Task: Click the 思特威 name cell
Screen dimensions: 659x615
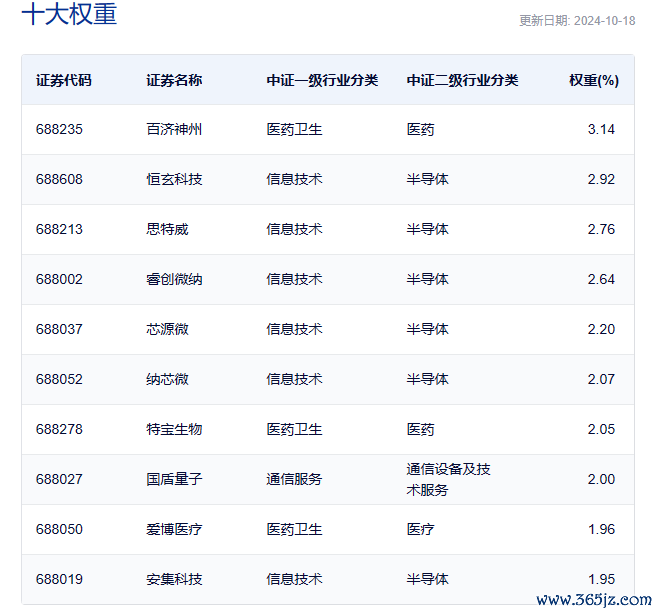Action: click(167, 229)
